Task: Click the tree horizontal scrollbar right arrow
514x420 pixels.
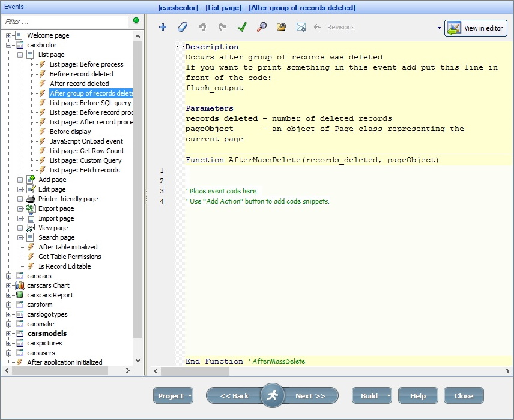Action: point(128,371)
